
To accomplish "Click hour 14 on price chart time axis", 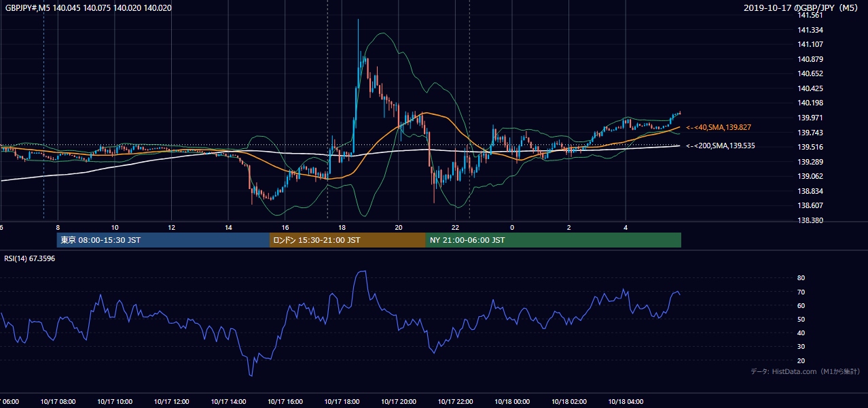I will pos(228,227).
